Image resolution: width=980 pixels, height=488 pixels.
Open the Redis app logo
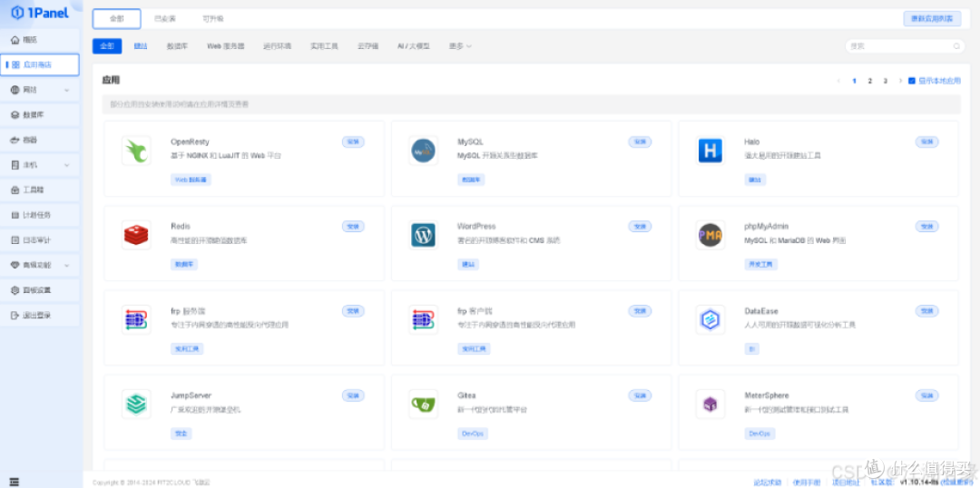(136, 235)
